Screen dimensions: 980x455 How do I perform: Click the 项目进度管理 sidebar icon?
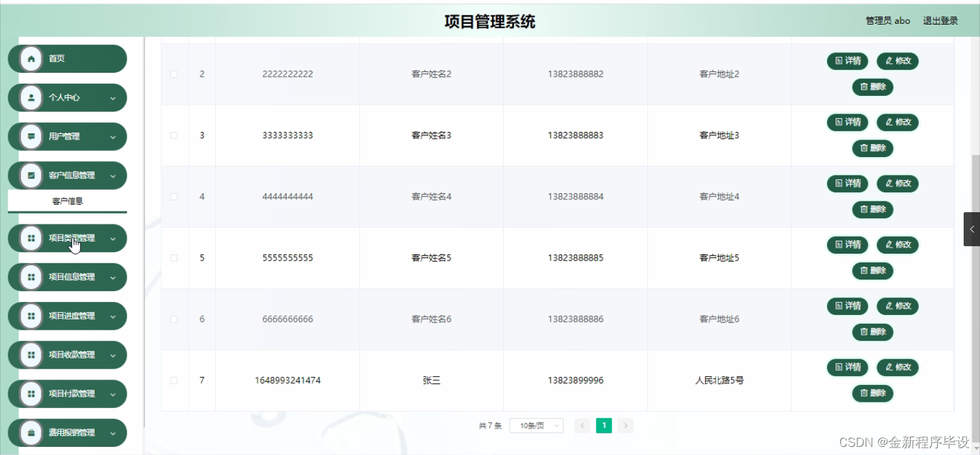30,316
